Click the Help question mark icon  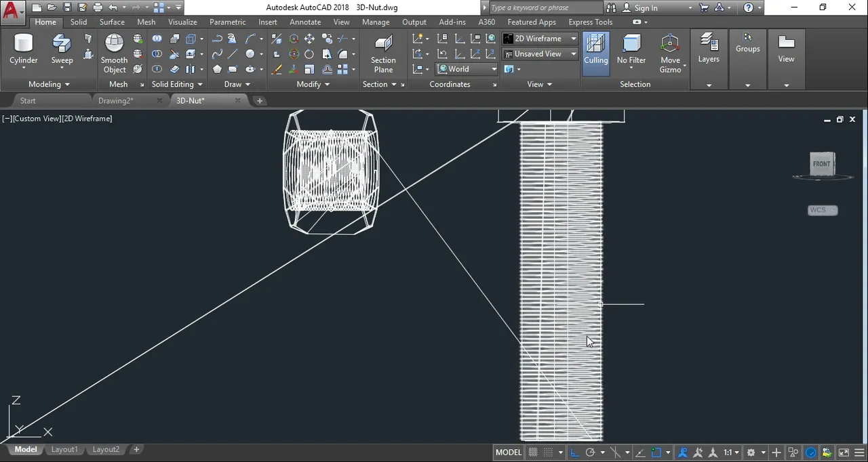pos(748,8)
